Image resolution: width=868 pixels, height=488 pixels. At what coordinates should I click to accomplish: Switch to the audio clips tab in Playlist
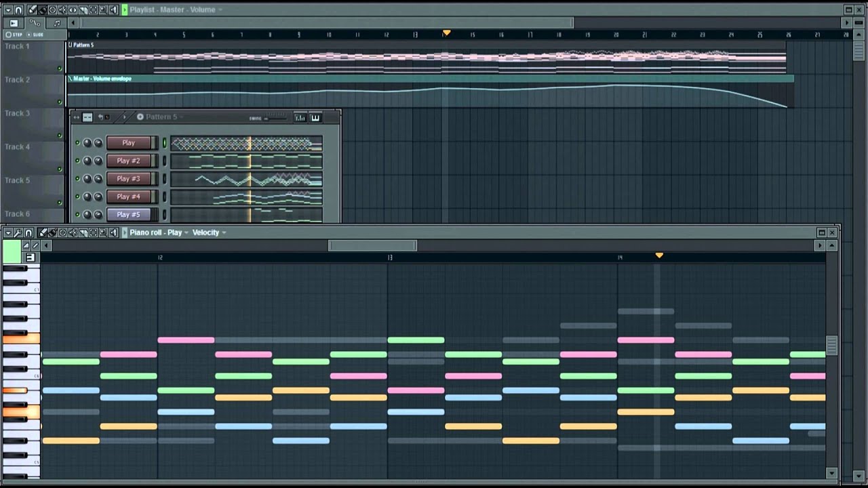tap(57, 23)
